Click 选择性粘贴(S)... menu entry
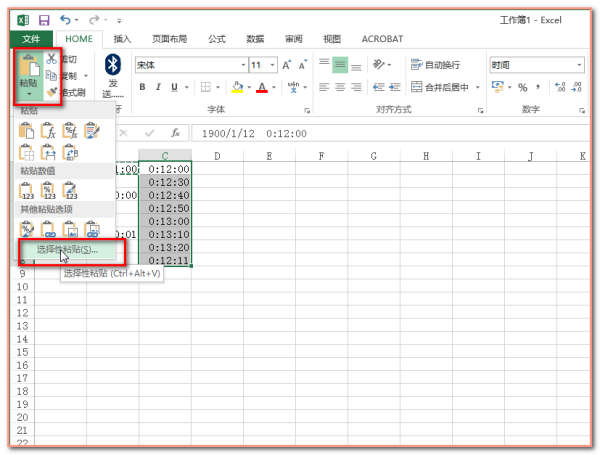Image resolution: width=600 pixels, height=455 pixels. click(68, 249)
